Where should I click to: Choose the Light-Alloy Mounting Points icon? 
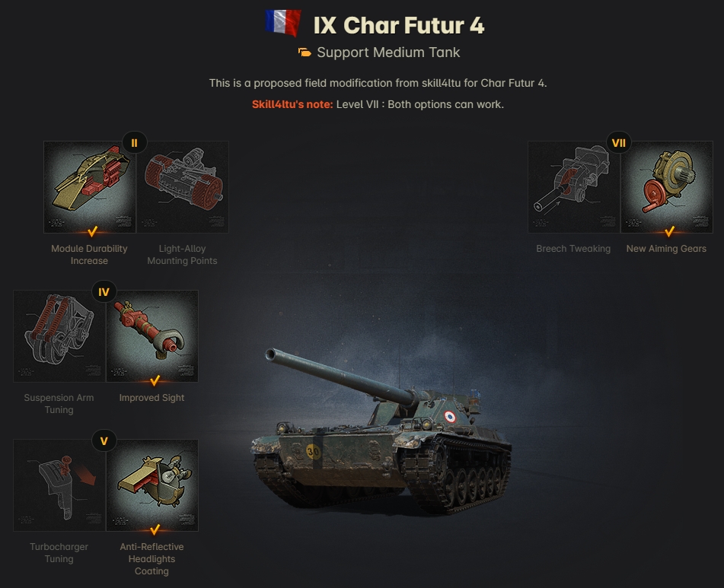(183, 187)
